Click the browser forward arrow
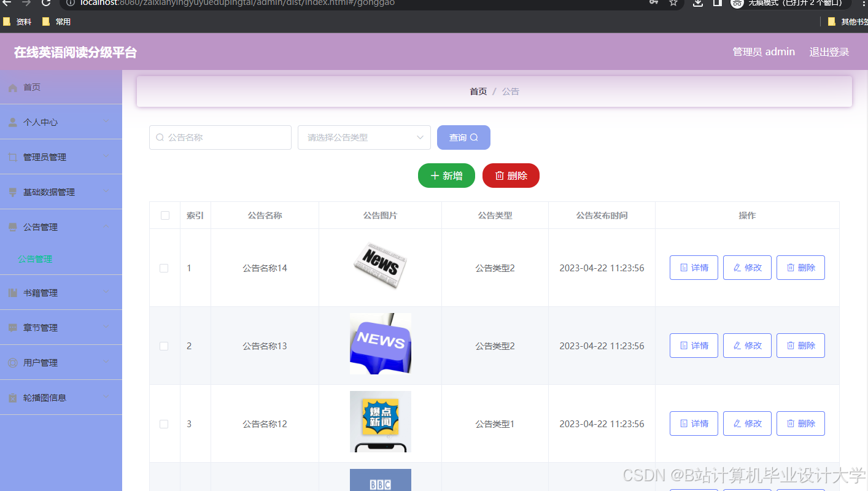 pyautogui.click(x=26, y=2)
